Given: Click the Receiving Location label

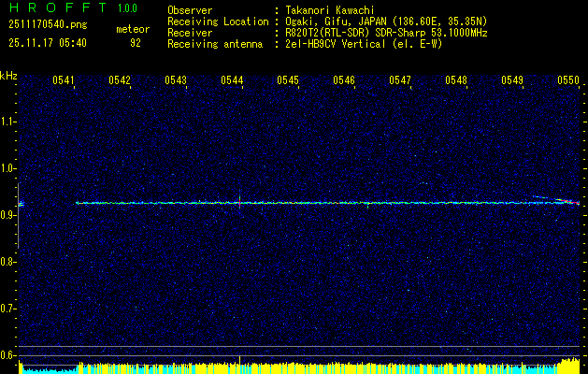Looking at the screenshot, I should click(218, 22).
